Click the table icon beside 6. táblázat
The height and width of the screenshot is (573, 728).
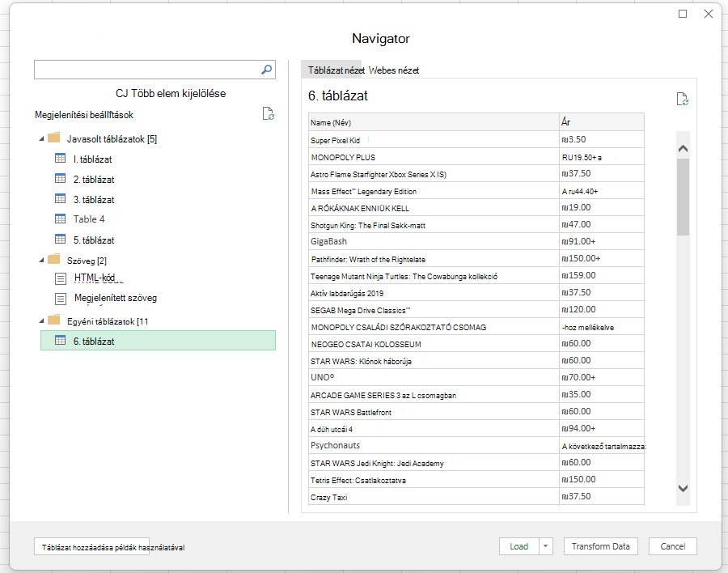pyautogui.click(x=61, y=341)
